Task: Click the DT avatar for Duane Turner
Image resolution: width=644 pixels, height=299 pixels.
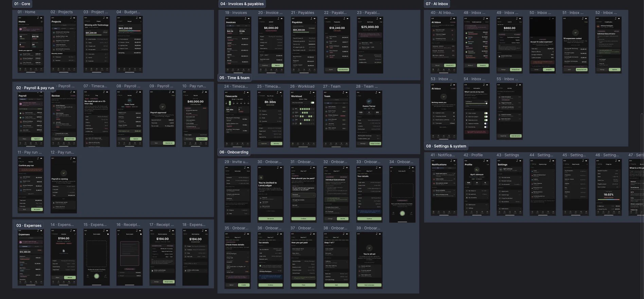Action: click(x=369, y=101)
